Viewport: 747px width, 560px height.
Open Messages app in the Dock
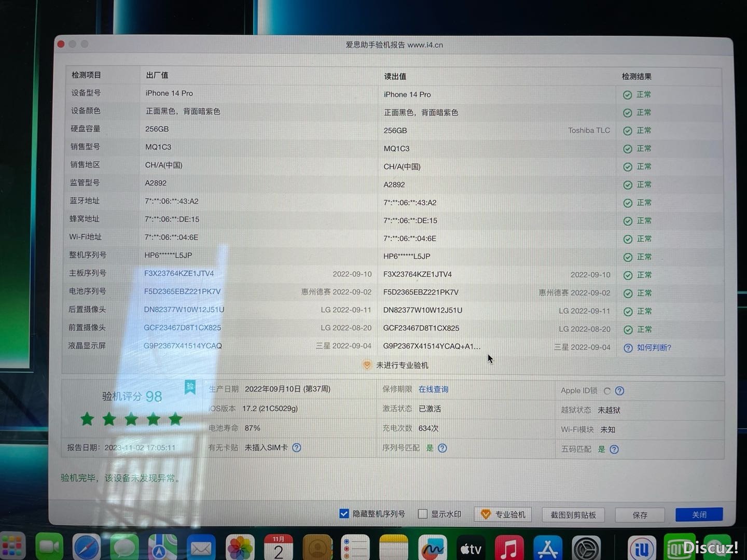click(x=125, y=548)
